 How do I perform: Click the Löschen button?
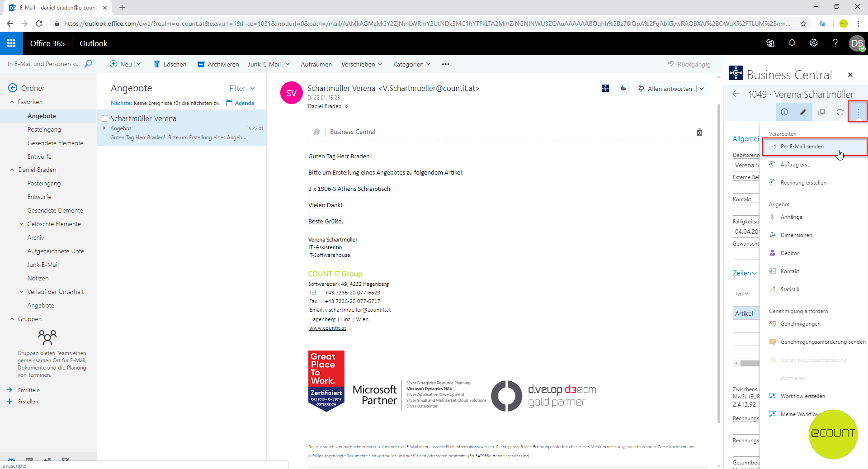click(170, 64)
